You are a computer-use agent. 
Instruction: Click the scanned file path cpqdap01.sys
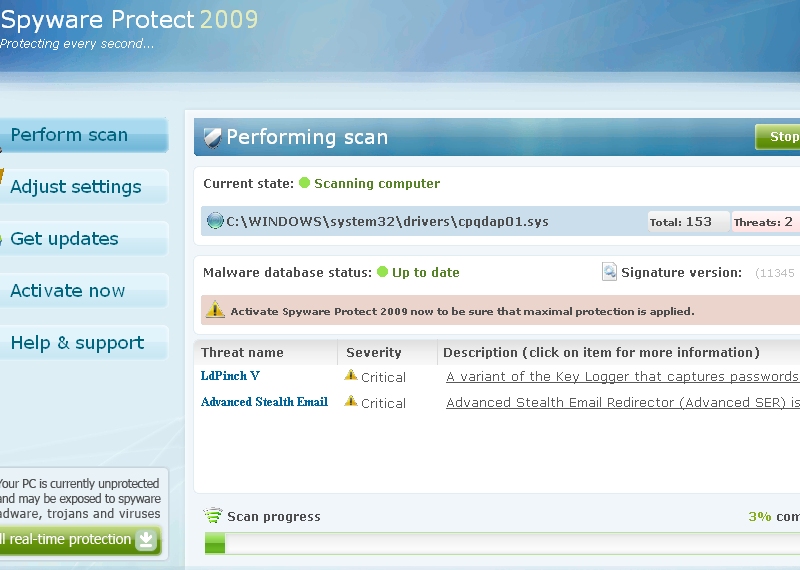click(388, 221)
